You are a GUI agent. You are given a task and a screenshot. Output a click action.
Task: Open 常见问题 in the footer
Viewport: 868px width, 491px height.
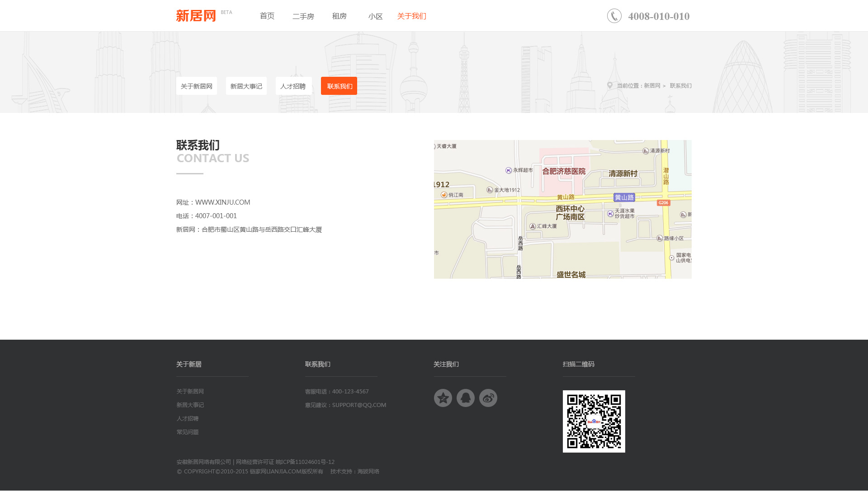187,432
